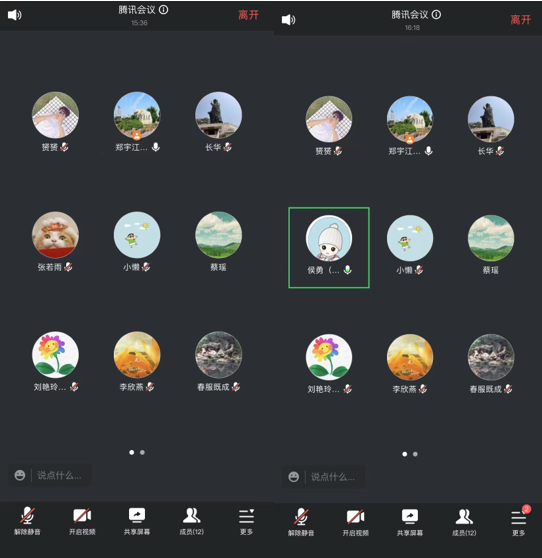Tap speaker icon in right meeting screen
Screen dimensions: 542x558
click(288, 20)
